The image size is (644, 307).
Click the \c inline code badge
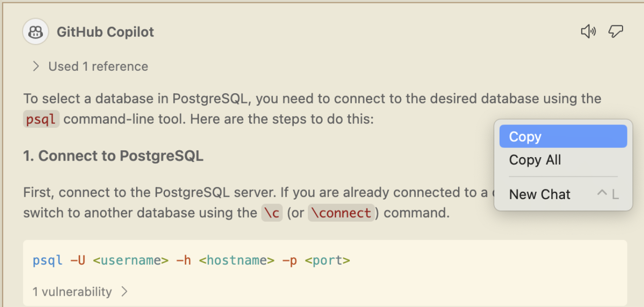[x=272, y=212]
